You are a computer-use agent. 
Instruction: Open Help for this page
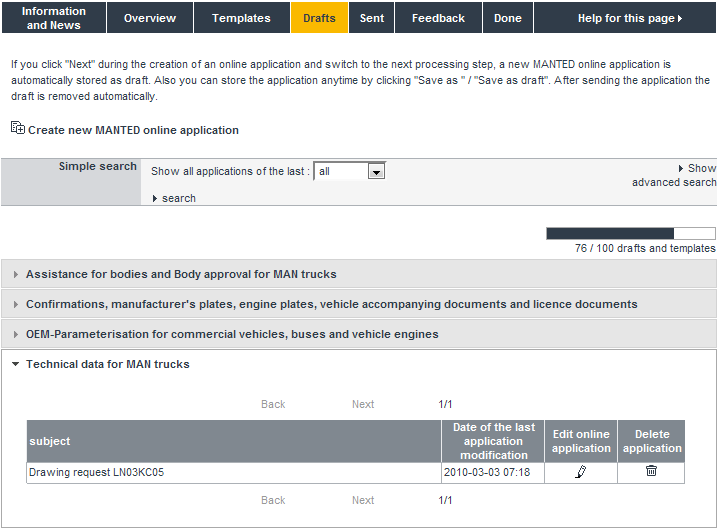625,18
